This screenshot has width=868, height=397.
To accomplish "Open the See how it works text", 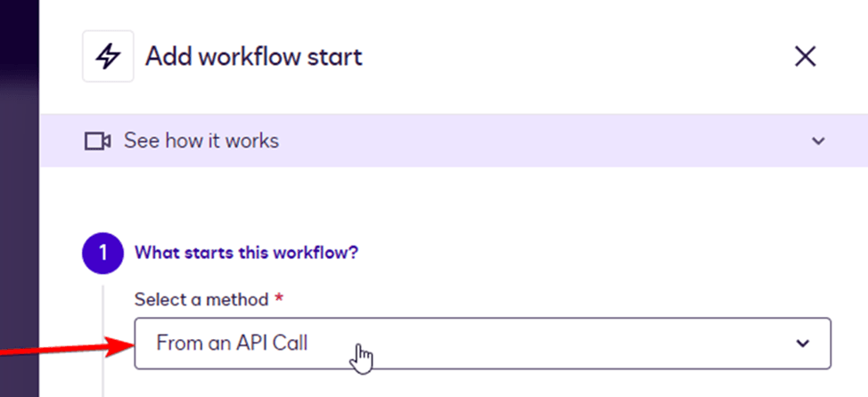I will 201,141.
